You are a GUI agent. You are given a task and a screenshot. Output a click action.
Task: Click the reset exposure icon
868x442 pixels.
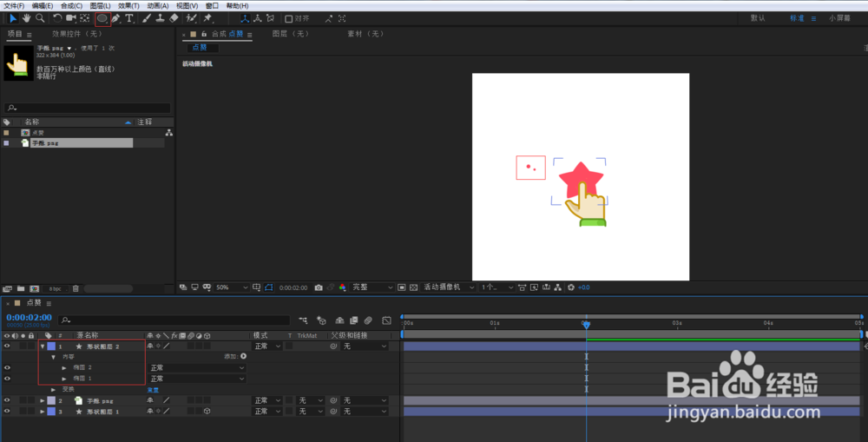point(571,287)
